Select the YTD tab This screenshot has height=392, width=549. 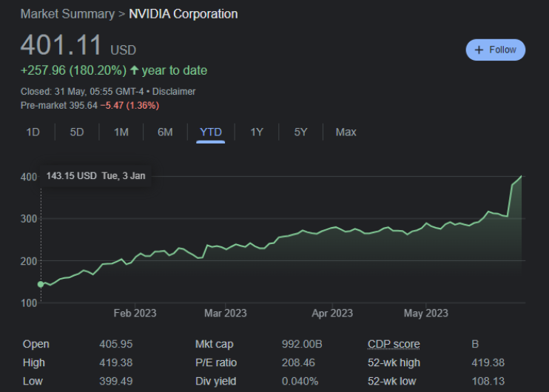tap(211, 132)
